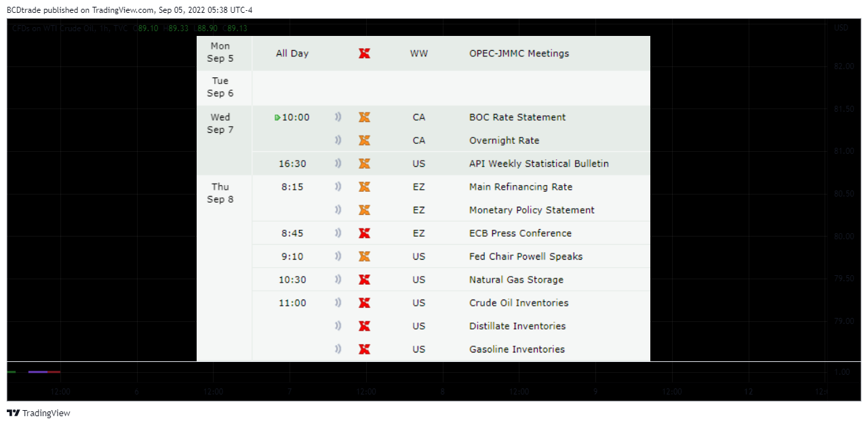The image size is (868, 425).
Task: Click the USD label on the price axis
Action: pyautogui.click(x=841, y=28)
